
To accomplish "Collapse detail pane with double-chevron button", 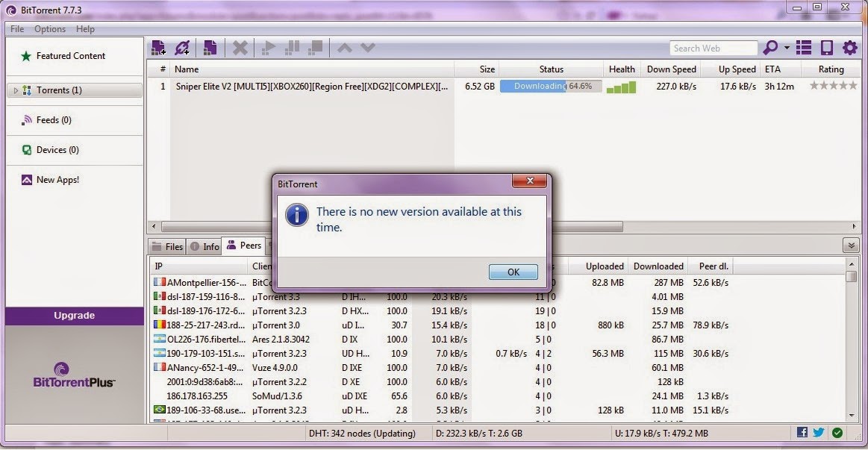I will click(x=851, y=246).
